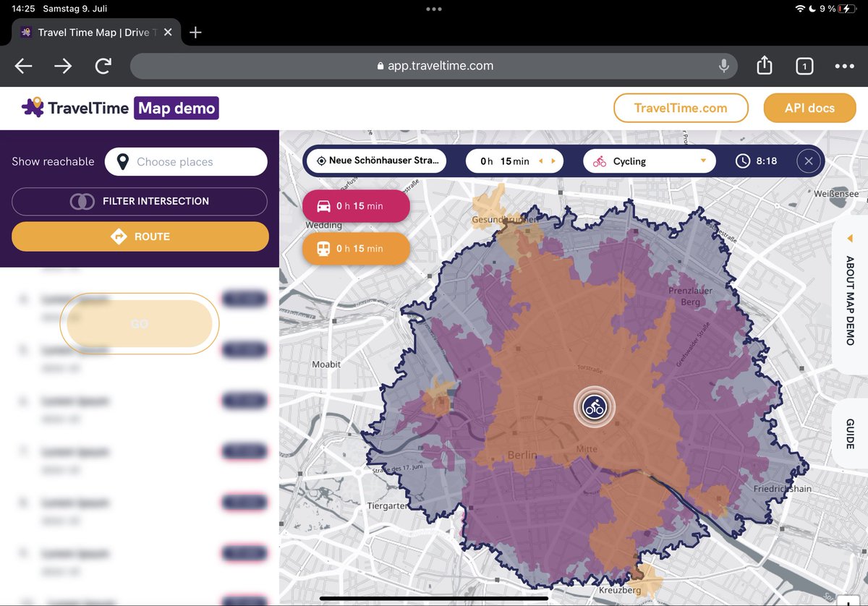This screenshot has width=868, height=606.
Task: Click the Neue Schönhauser Stra... address field
Action: pyautogui.click(x=376, y=161)
